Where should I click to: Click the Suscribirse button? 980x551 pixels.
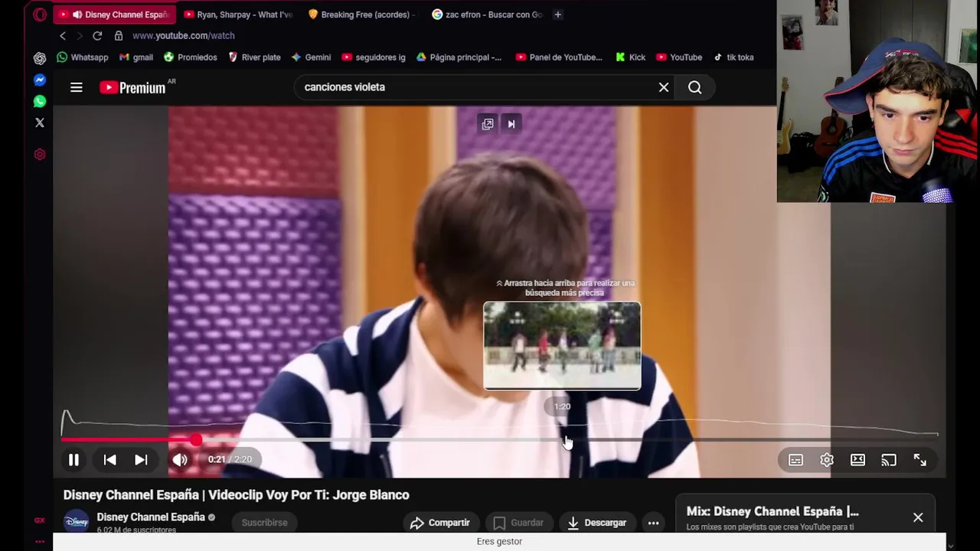[x=265, y=523]
